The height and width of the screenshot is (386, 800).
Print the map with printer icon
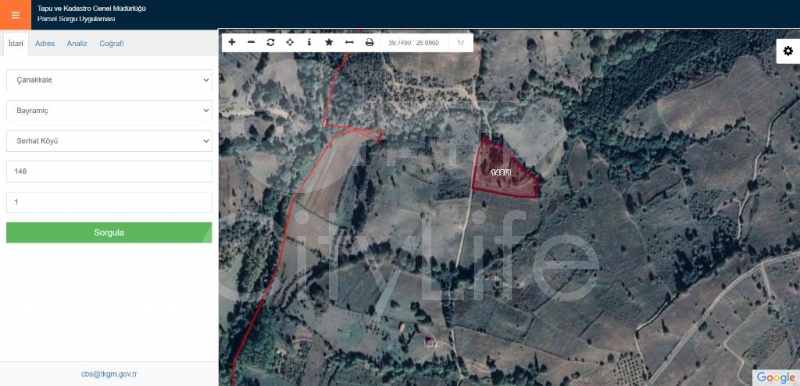click(369, 42)
